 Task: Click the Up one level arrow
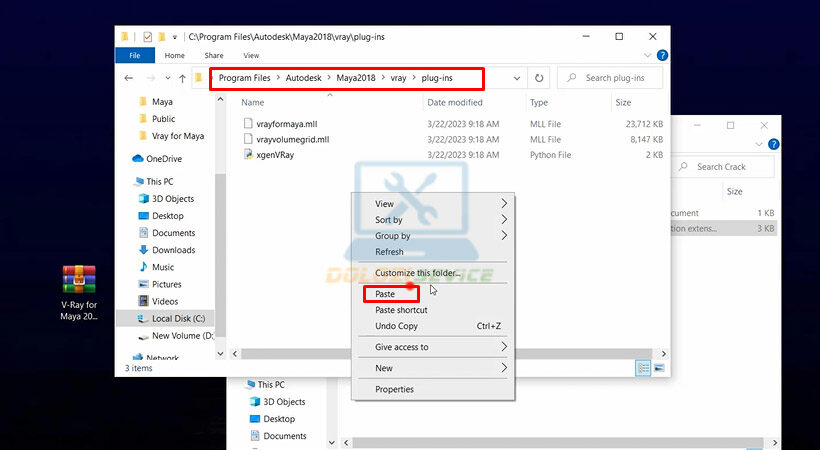pyautogui.click(x=181, y=78)
